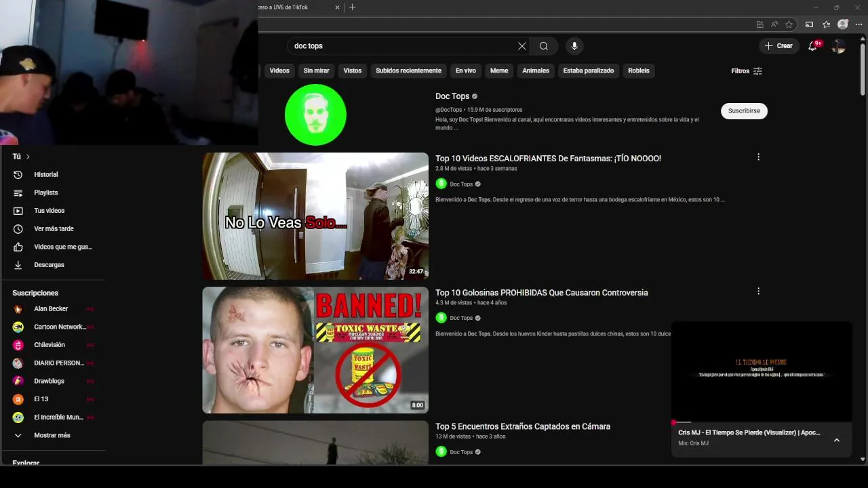Select the Animales filter chip

[536, 70]
